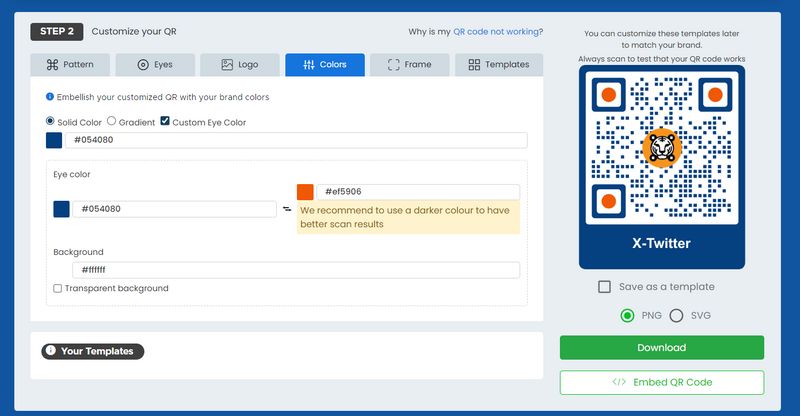Open the Pattern tab

tap(70, 65)
